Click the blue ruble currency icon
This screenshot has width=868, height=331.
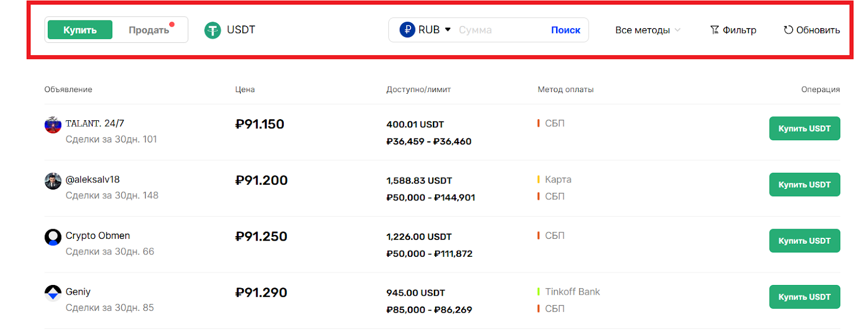tap(407, 30)
